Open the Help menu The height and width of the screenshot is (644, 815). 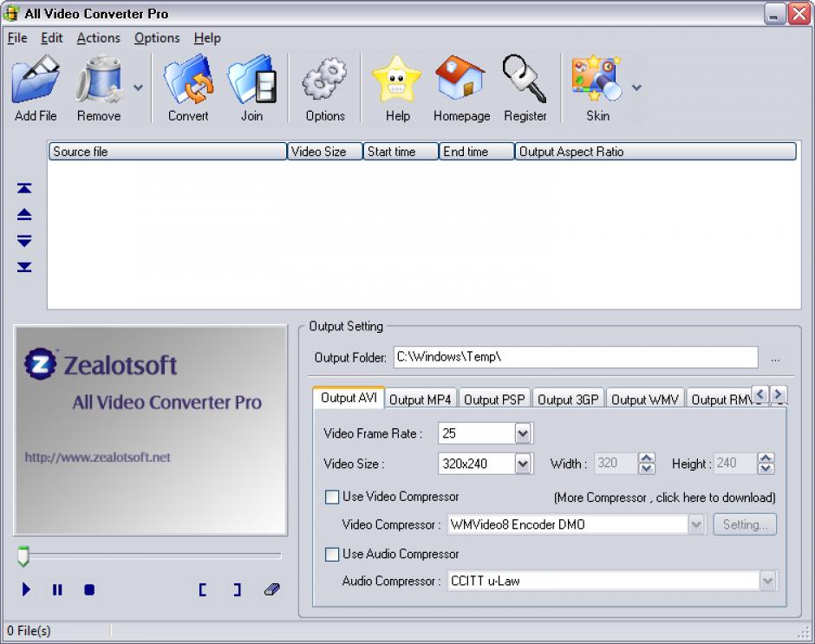pos(207,38)
